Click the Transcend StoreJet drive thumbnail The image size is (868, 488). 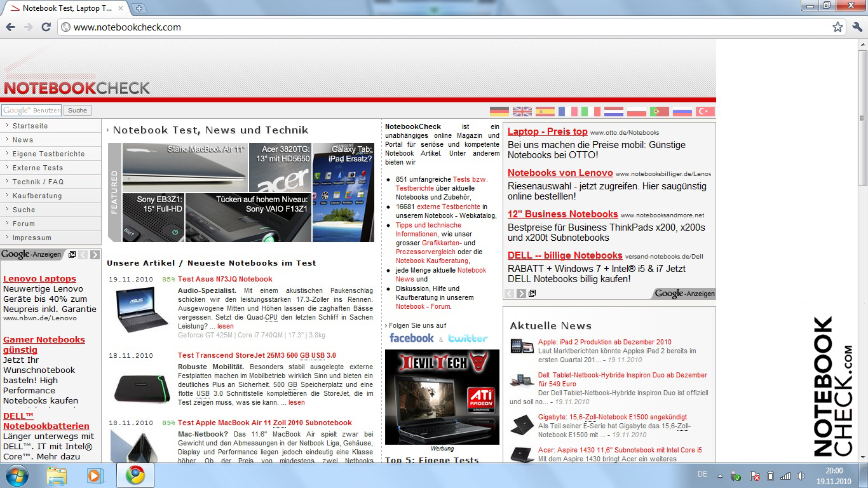tap(142, 388)
